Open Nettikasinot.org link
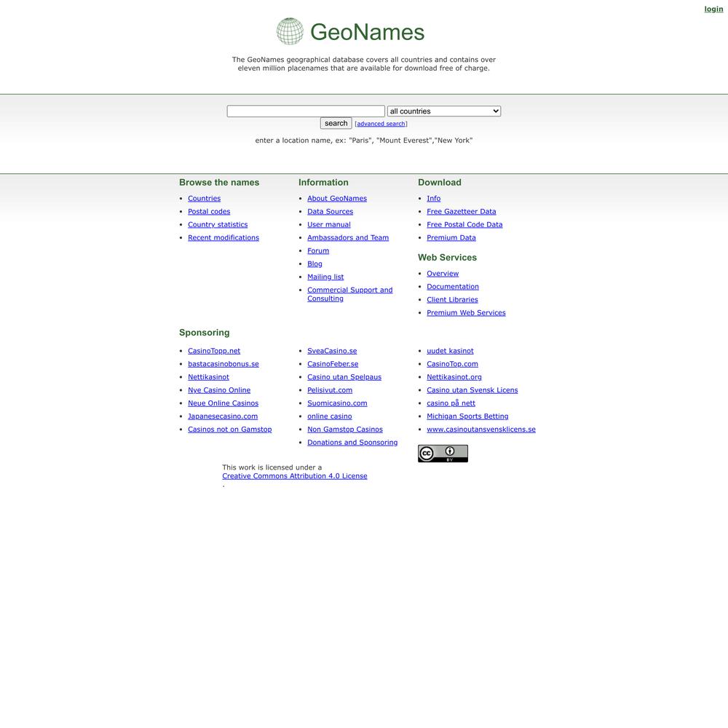This screenshot has width=728, height=728. pyautogui.click(x=454, y=376)
